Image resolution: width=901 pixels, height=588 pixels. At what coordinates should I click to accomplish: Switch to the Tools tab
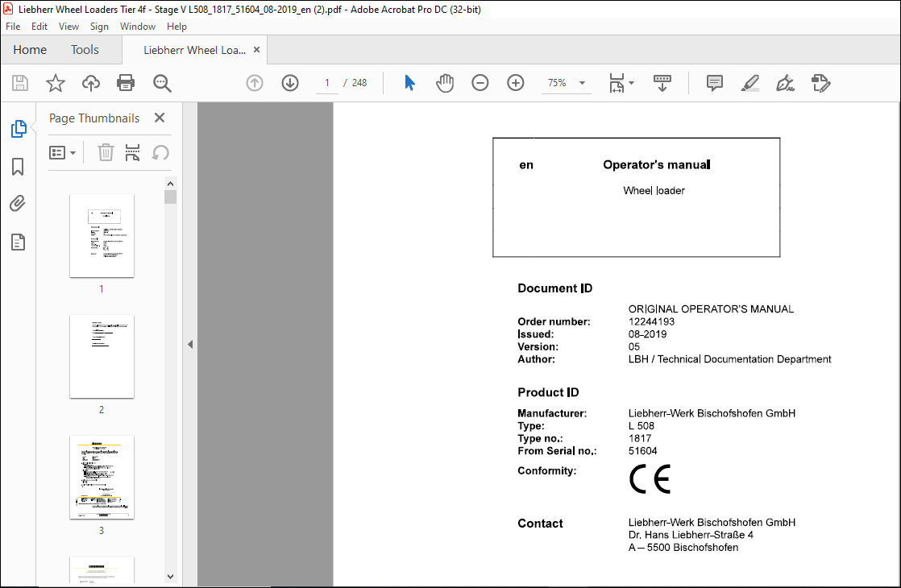click(85, 50)
